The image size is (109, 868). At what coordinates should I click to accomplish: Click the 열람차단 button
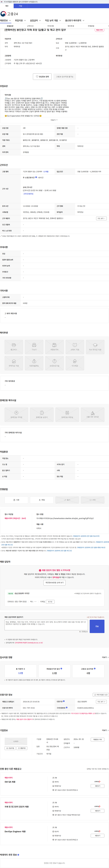click(22, 748)
